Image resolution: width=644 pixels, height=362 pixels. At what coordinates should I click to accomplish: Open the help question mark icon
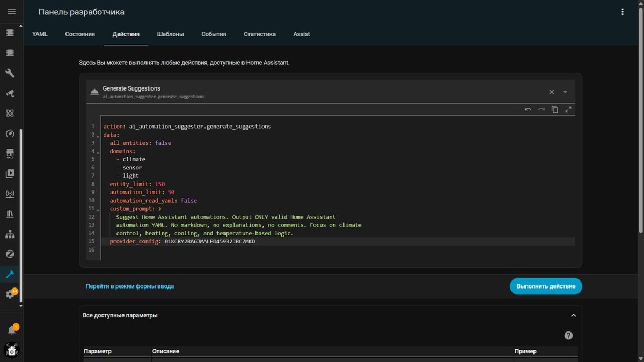tap(569, 336)
